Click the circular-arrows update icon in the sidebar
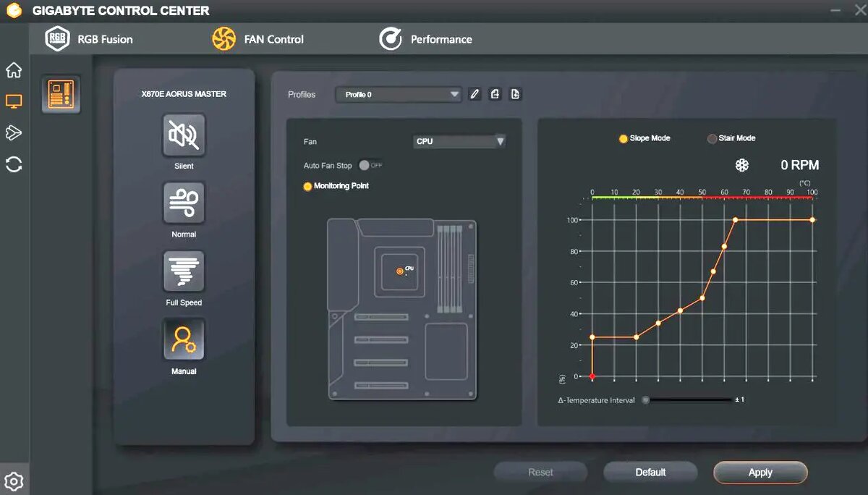868x495 pixels. coord(14,164)
